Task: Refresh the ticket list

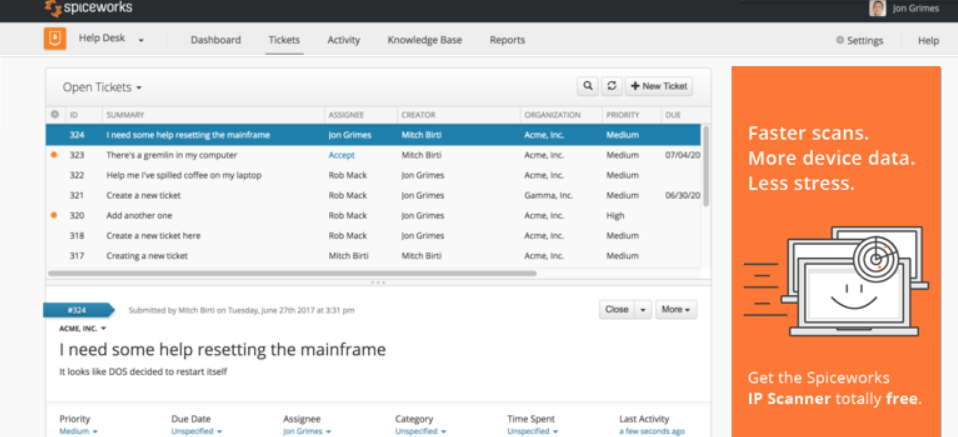Action: [x=611, y=87]
